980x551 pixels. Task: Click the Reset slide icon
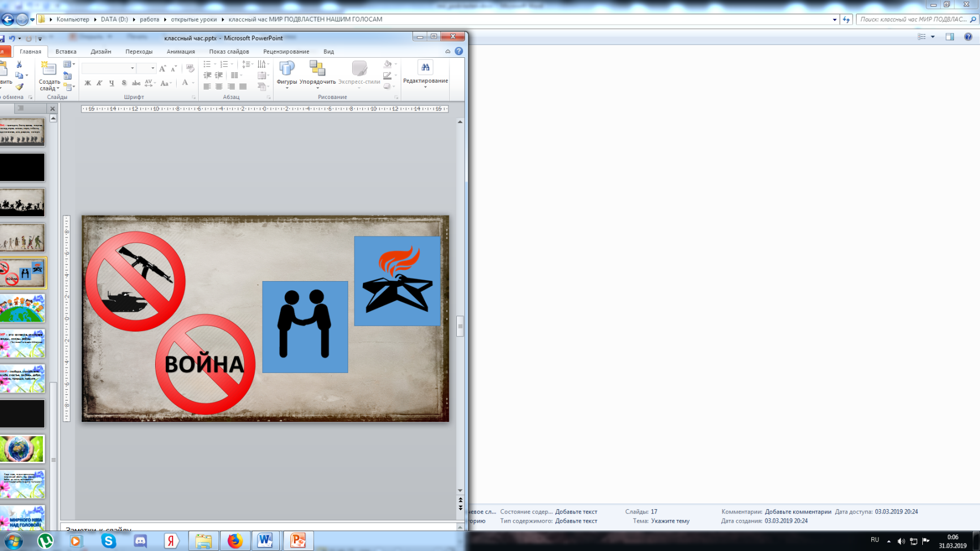tap(68, 76)
